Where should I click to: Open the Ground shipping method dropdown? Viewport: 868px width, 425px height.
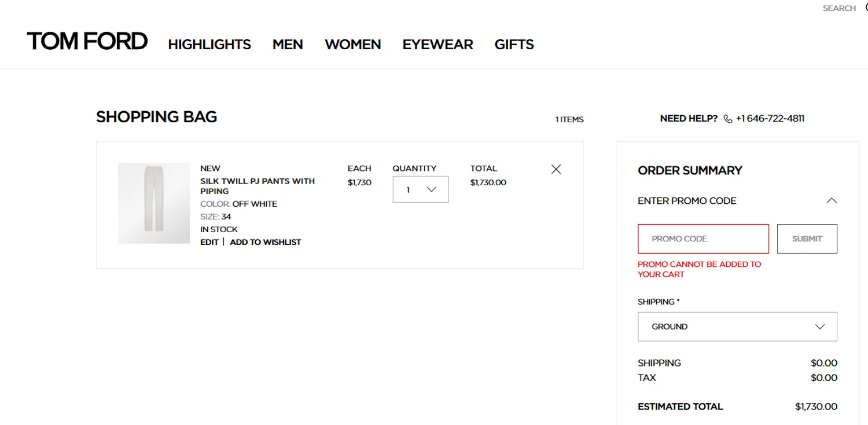[737, 327]
